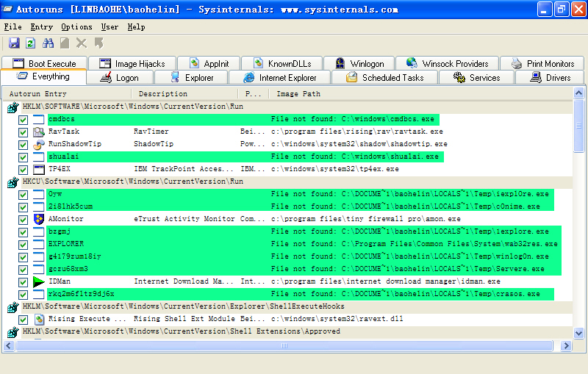This screenshot has width=588, height=374.
Task: Open the Options menu
Action: pos(76,27)
